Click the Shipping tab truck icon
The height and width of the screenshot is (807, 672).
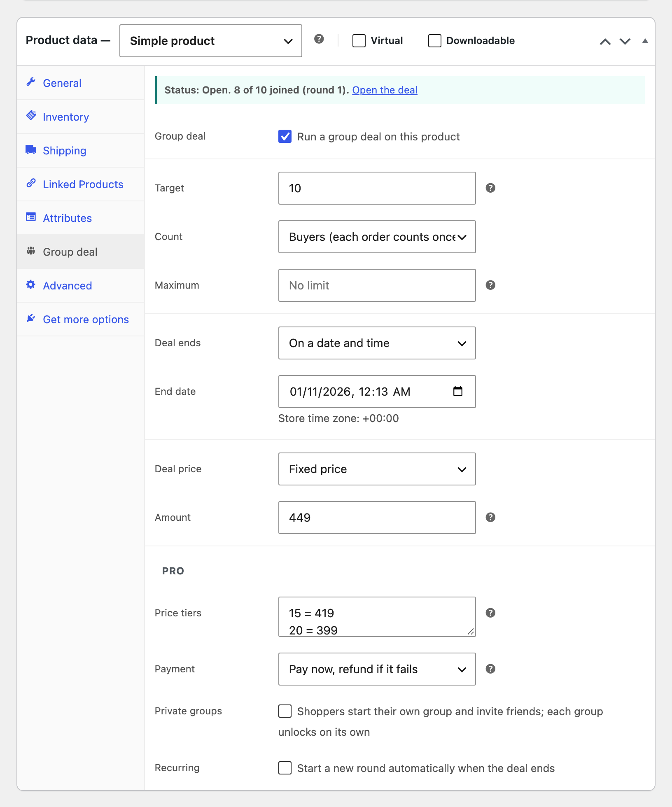pyautogui.click(x=31, y=149)
